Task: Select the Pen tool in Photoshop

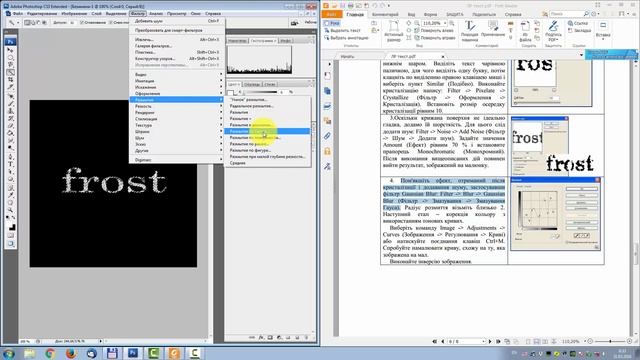Action: [x=11, y=157]
